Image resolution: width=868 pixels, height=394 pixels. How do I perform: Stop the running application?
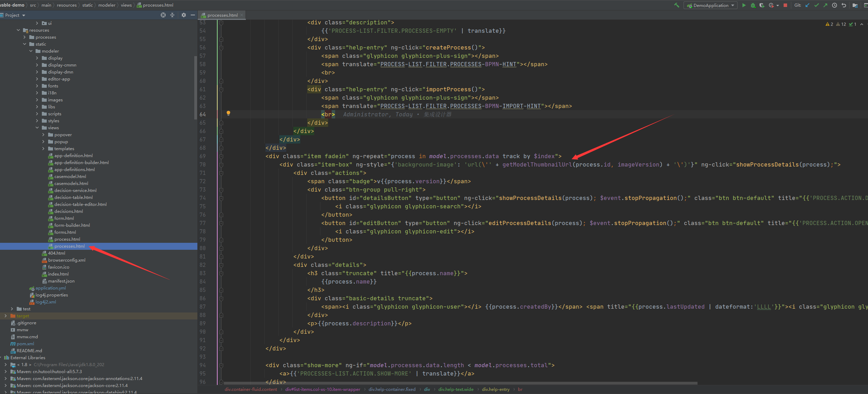coord(785,5)
